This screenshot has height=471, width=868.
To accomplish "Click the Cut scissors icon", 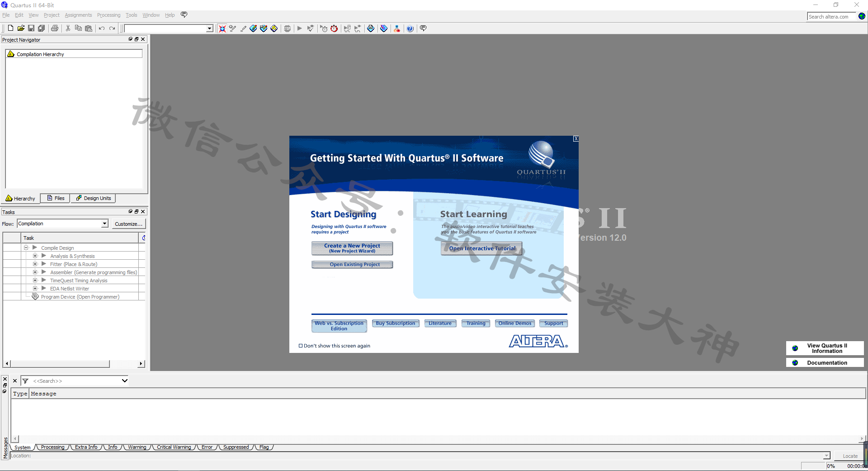I will click(68, 28).
